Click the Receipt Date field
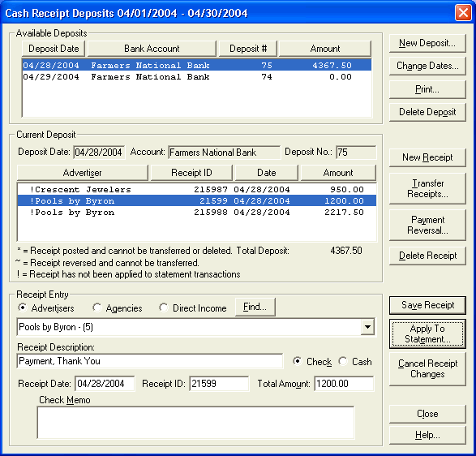 coord(105,384)
